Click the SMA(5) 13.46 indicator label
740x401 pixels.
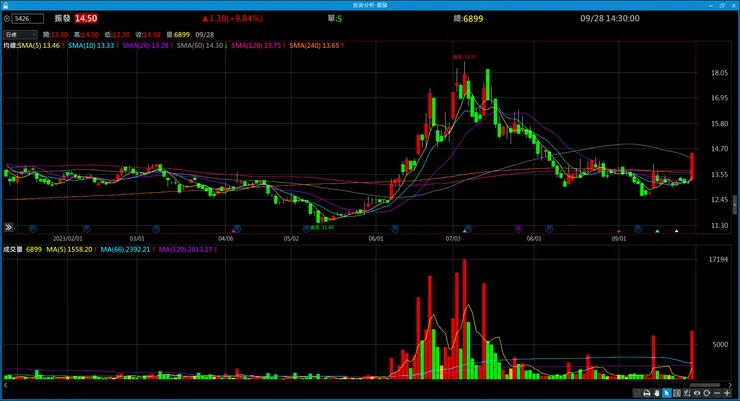(x=41, y=46)
